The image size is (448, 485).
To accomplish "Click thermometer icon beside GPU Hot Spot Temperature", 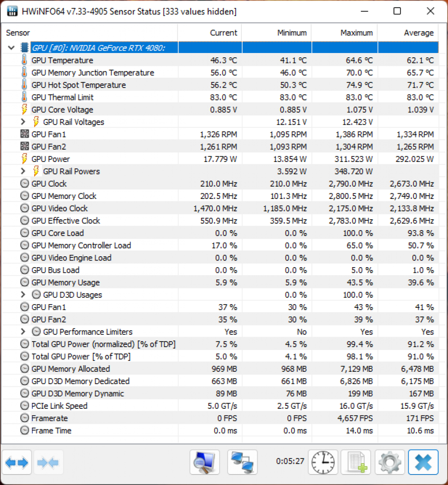I will point(24,84).
